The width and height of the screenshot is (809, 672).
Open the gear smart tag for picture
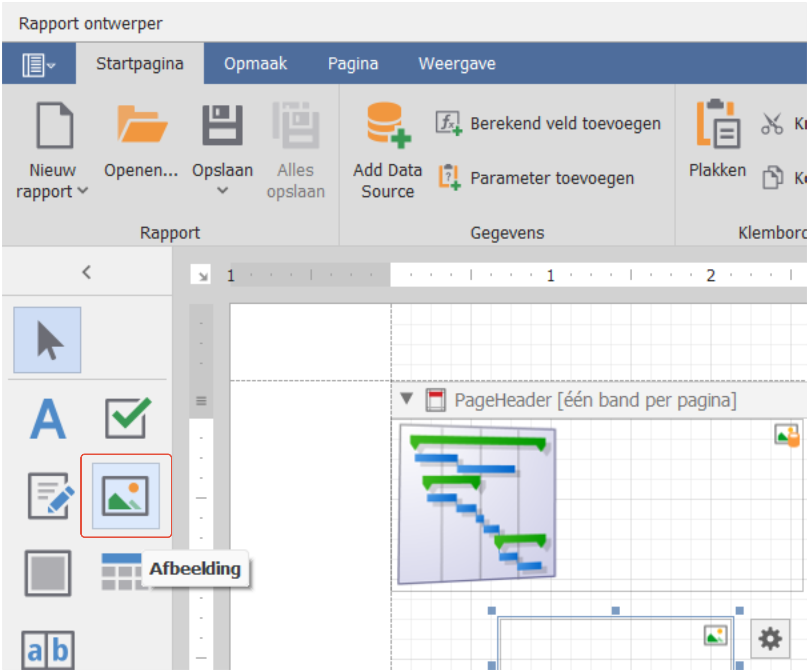[770, 639]
